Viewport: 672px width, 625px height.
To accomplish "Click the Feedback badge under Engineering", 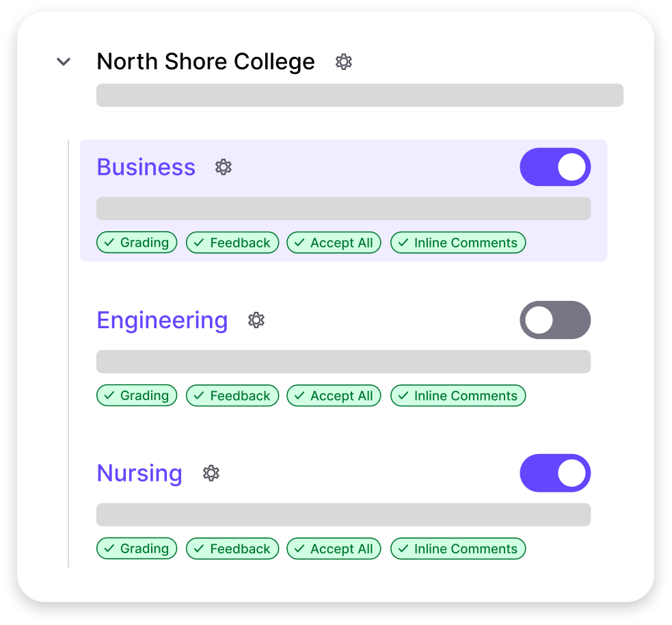I will point(232,395).
